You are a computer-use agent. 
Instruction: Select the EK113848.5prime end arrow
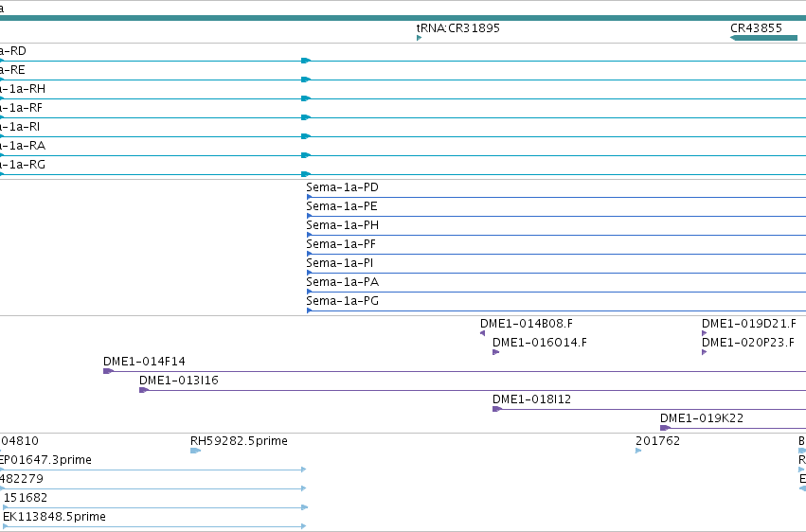pyautogui.click(x=304, y=526)
